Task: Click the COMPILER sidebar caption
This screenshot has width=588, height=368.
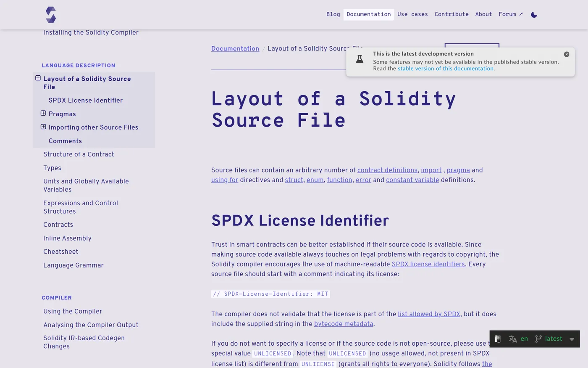Action: (57, 298)
